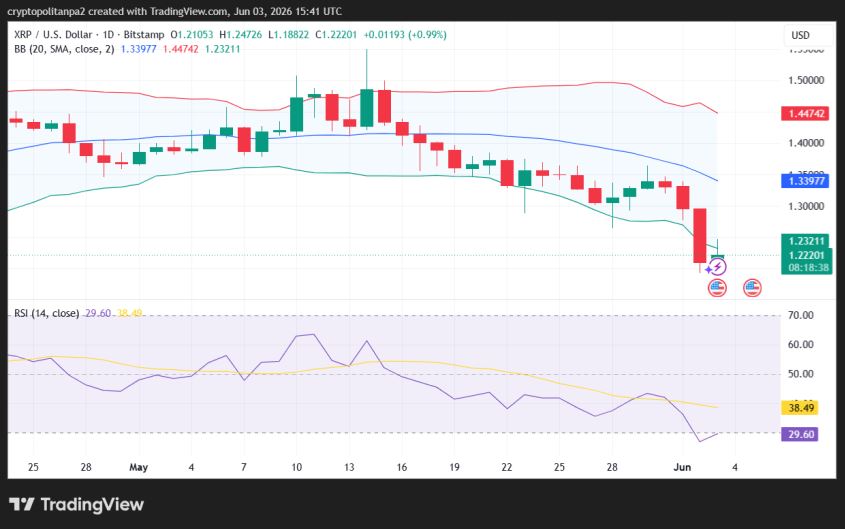Click the 10 date label on the time axis
The width and height of the screenshot is (845, 529).
click(296, 468)
